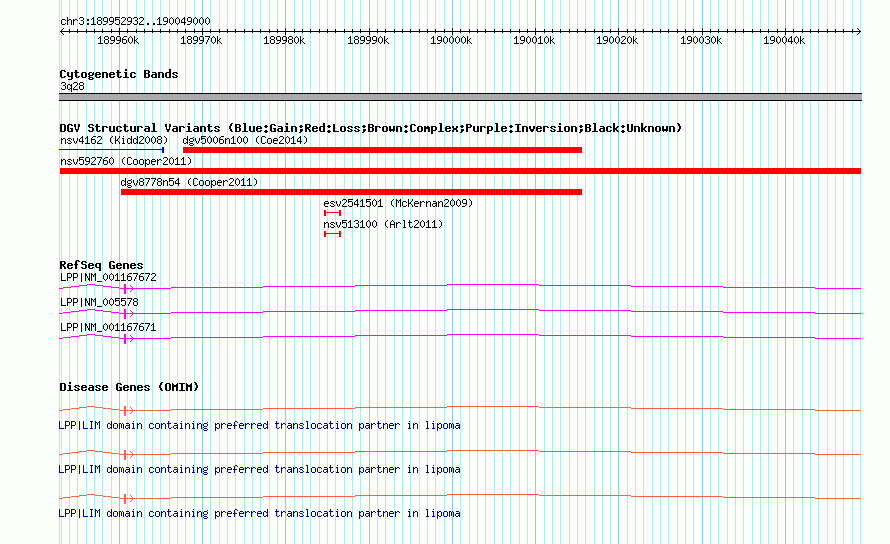Click the exon marker on LPP|NM_005578 transcript
Screen dimensions: 890x544
[x=125, y=314]
